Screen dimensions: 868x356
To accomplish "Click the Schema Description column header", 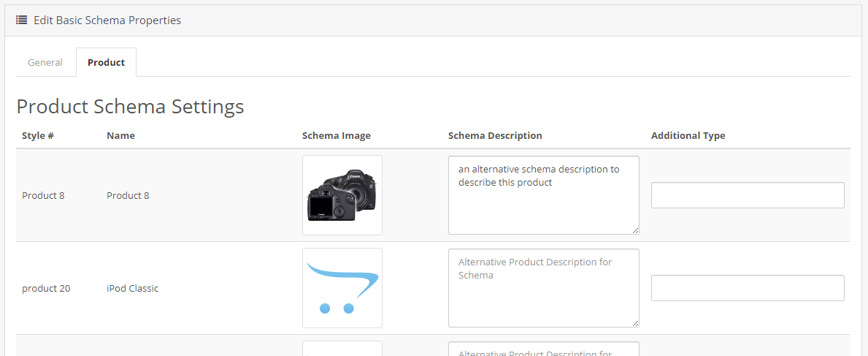I will 495,135.
